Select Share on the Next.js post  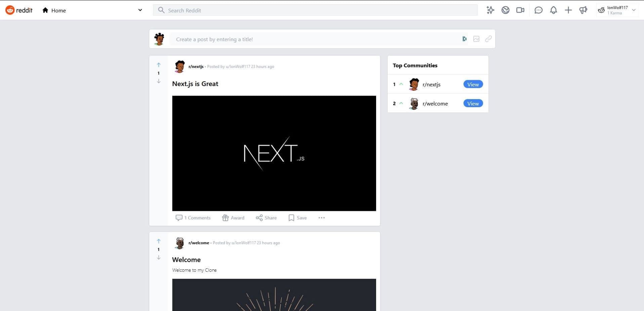(266, 218)
